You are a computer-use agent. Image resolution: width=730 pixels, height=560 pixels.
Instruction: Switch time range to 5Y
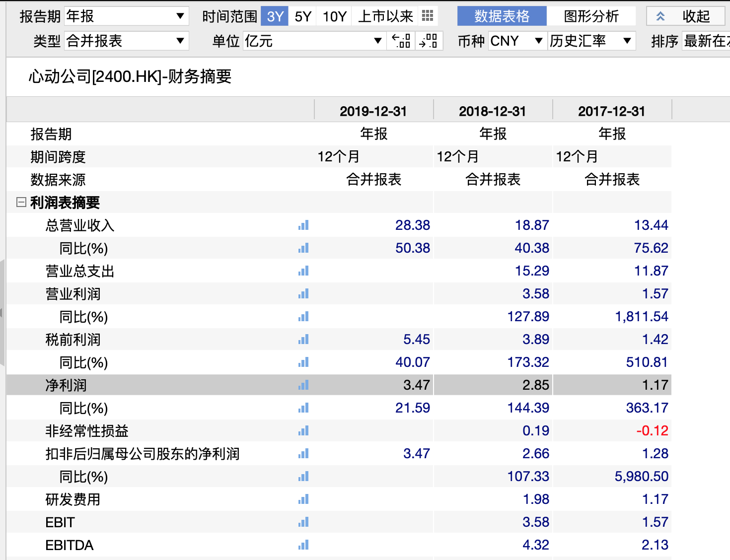[x=303, y=16]
